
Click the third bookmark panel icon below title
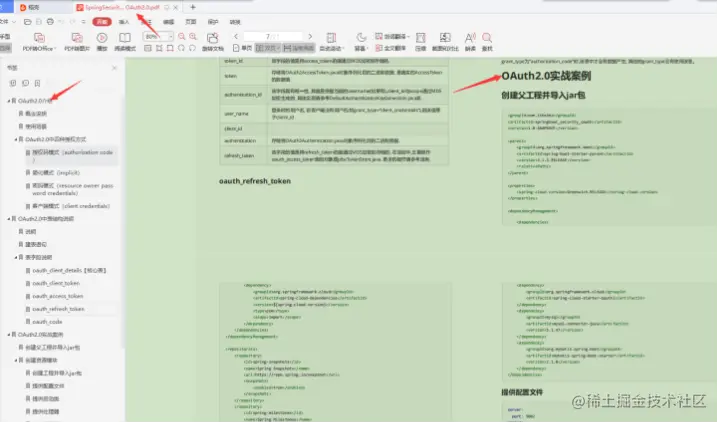pyautogui.click(x=38, y=83)
